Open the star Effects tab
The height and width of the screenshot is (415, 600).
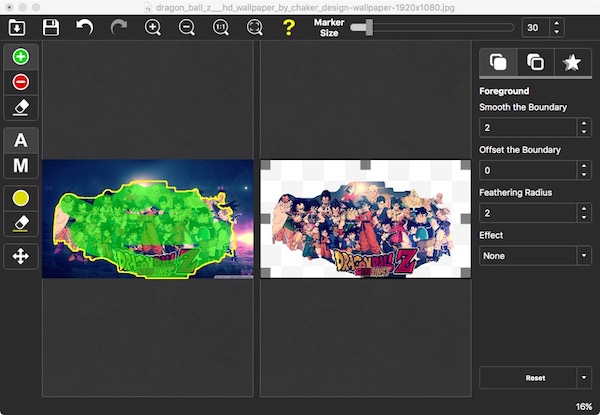coord(572,62)
